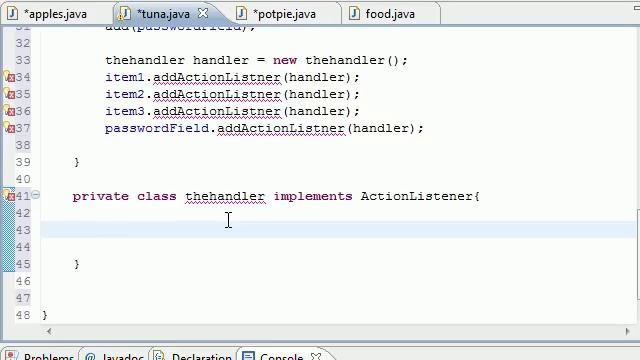
Task: Click ActionListener on line 41
Action: [416, 196]
